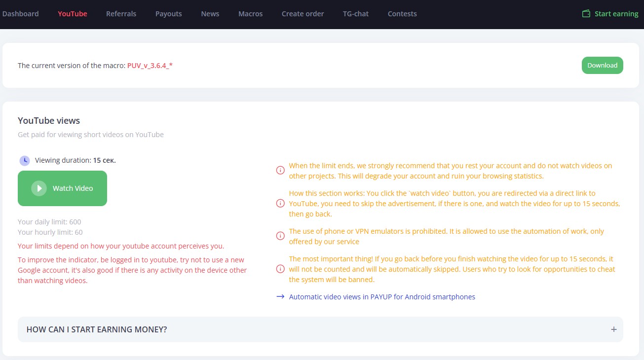
Task: Go to the Contests page
Action: coord(402,14)
